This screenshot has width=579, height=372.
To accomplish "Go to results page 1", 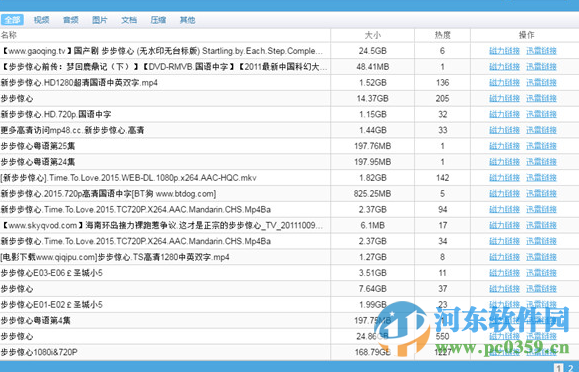I will pos(559,368).
